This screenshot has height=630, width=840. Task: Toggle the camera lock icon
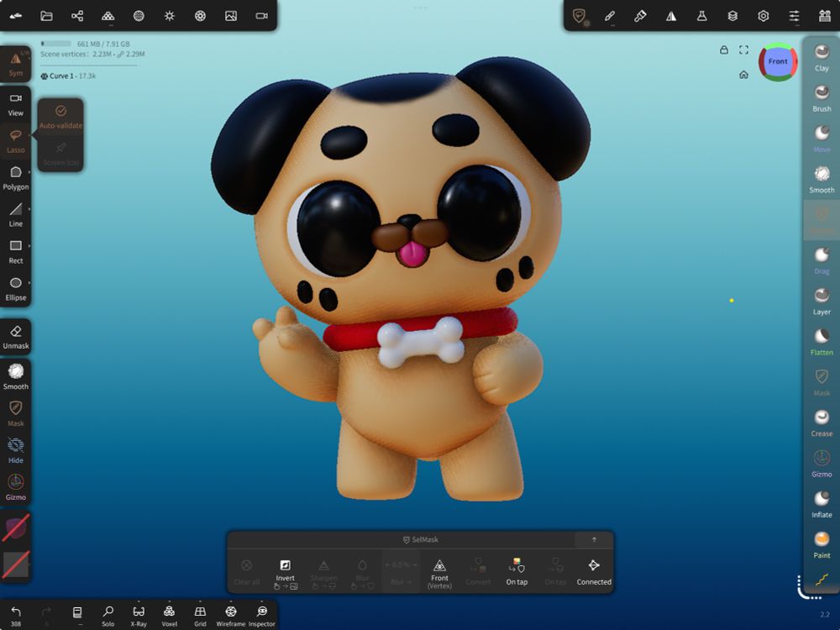tap(724, 50)
